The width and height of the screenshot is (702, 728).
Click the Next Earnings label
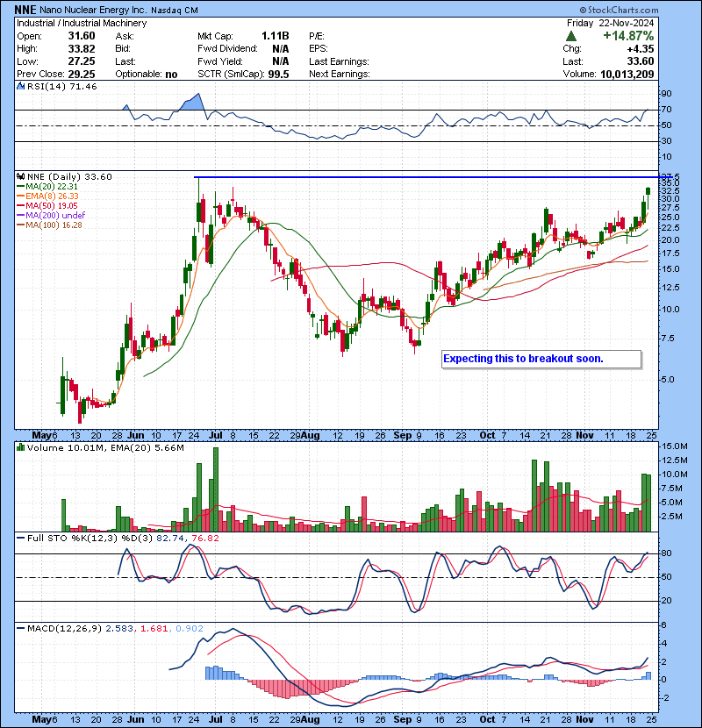(340, 74)
